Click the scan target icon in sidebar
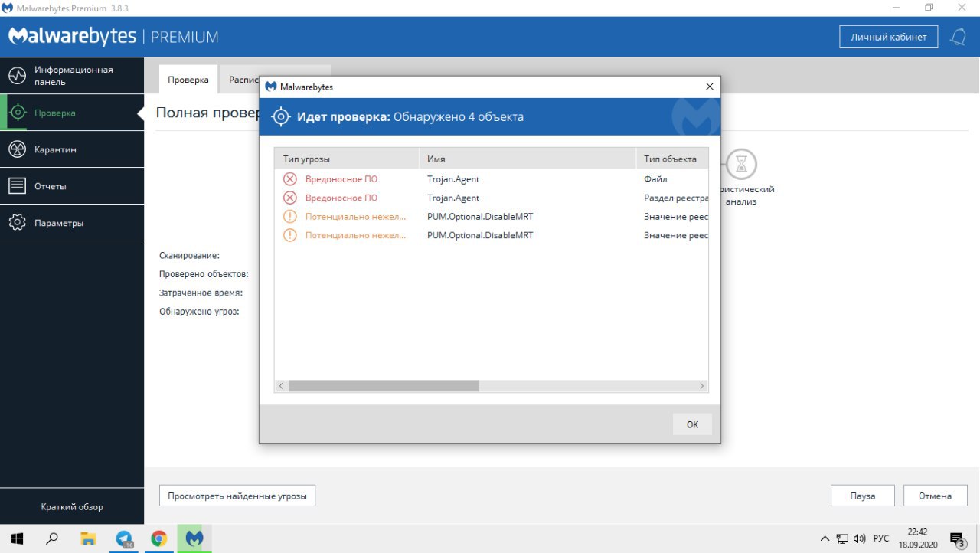980x553 pixels. coord(18,113)
